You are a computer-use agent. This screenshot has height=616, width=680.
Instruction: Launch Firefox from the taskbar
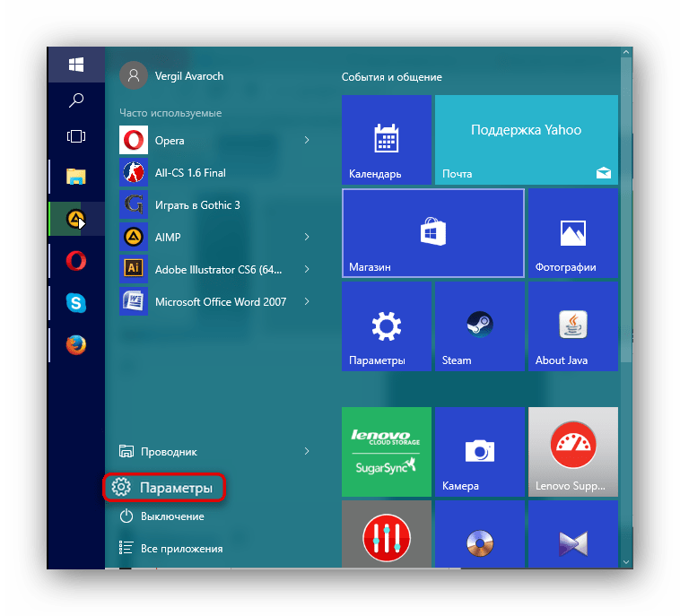[x=76, y=345]
